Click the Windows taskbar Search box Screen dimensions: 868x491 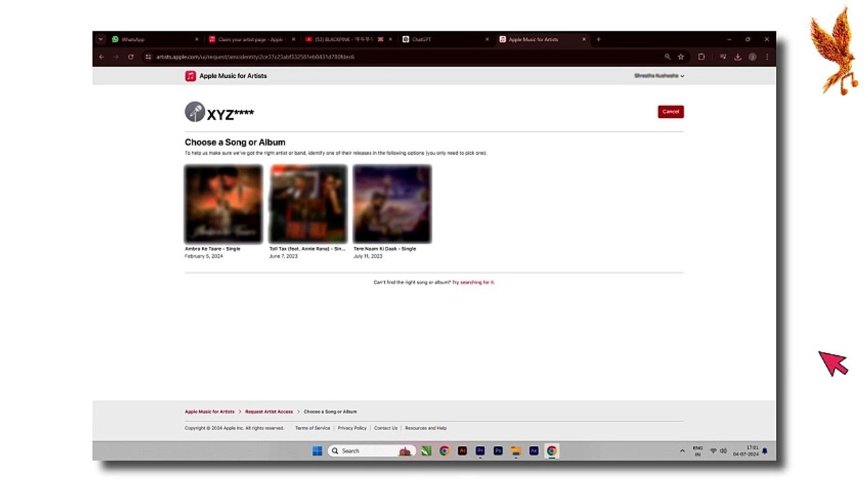[x=371, y=451]
